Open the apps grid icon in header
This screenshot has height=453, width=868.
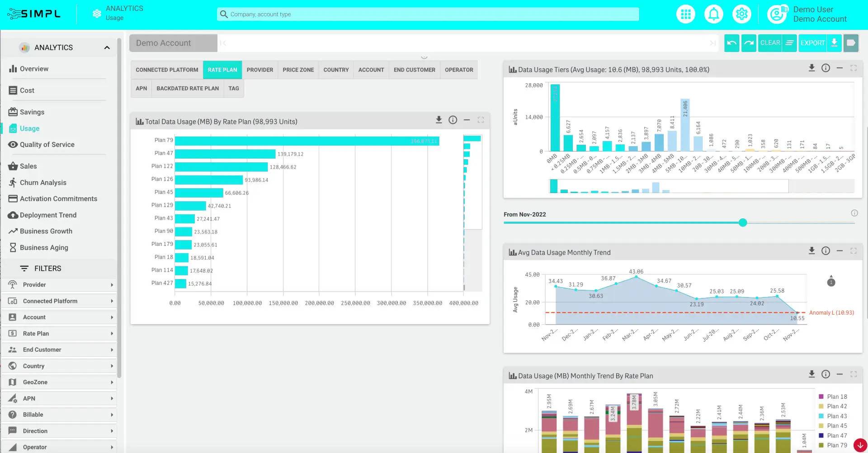click(686, 14)
